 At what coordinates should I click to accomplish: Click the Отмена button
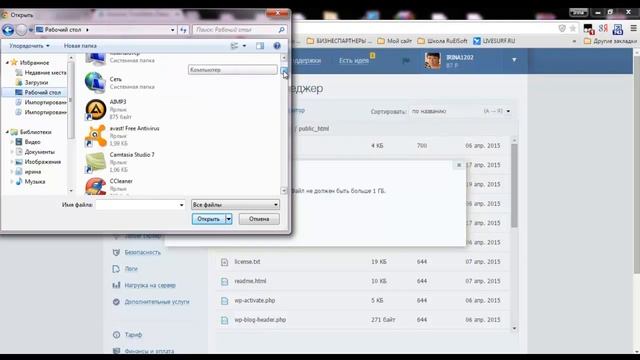tap(259, 219)
